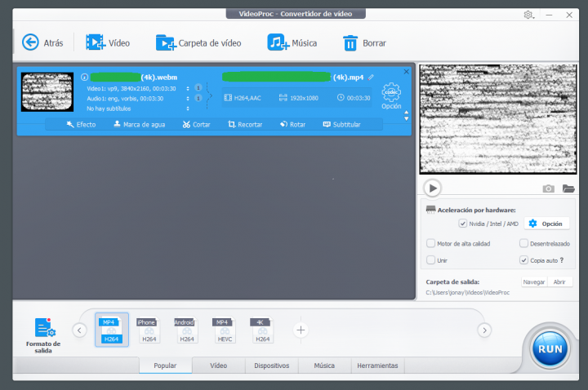Image resolution: width=588 pixels, height=390 pixels.
Task: Move item up with arrow stepper
Action: (x=406, y=112)
